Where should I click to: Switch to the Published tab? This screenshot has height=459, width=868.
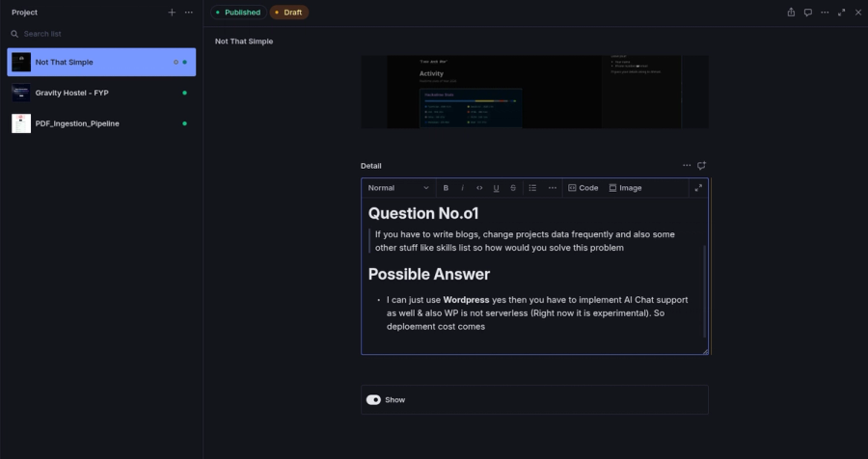[x=238, y=13]
